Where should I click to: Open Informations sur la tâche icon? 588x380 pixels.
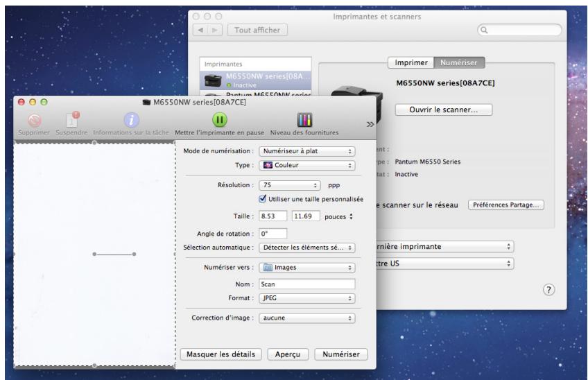click(132, 119)
